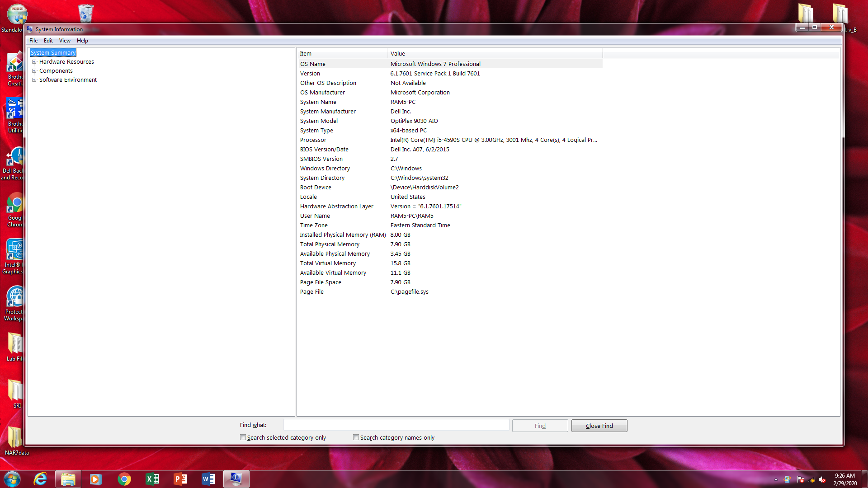Expand the Software Environment node
This screenshot has height=488, width=868.
coord(34,80)
